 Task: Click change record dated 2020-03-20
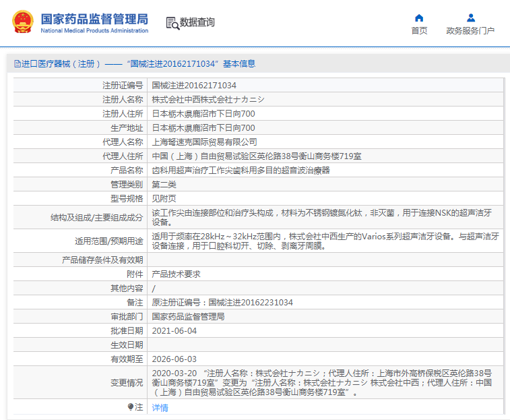click(321, 382)
